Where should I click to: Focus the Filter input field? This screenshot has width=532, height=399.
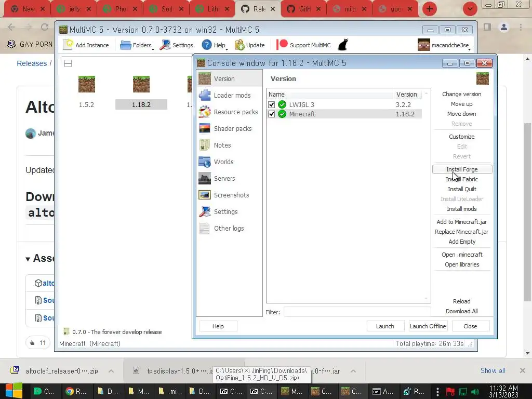357,312
